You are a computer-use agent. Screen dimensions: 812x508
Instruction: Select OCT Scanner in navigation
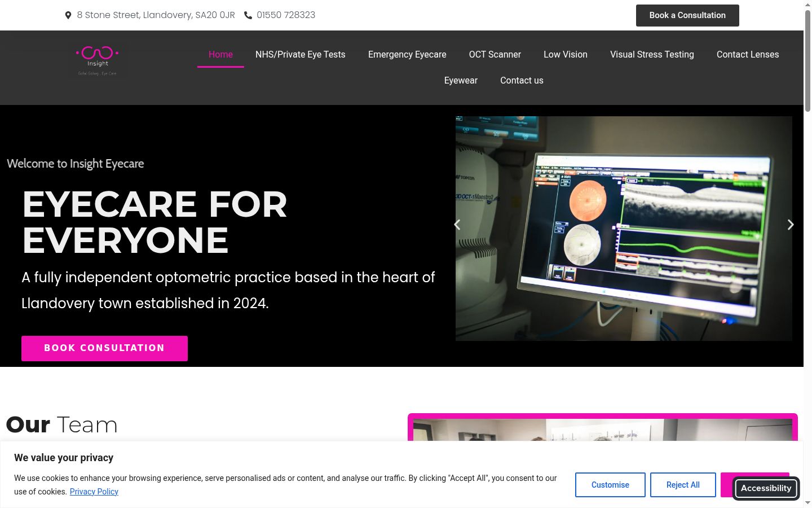point(495,54)
